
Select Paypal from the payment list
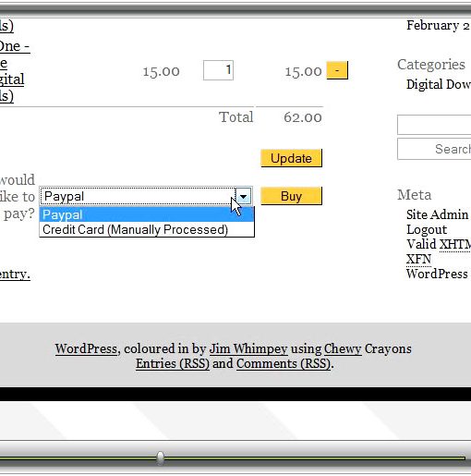(x=147, y=214)
